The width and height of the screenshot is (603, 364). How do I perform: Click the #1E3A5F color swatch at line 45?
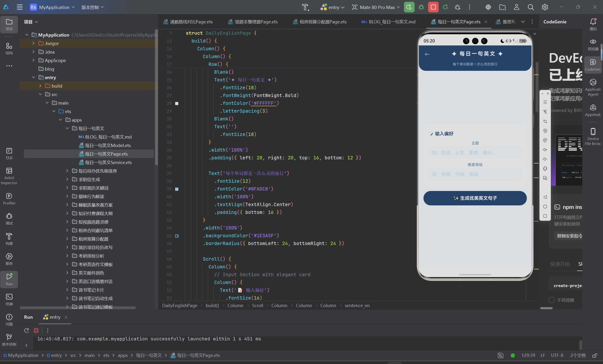[x=177, y=236]
